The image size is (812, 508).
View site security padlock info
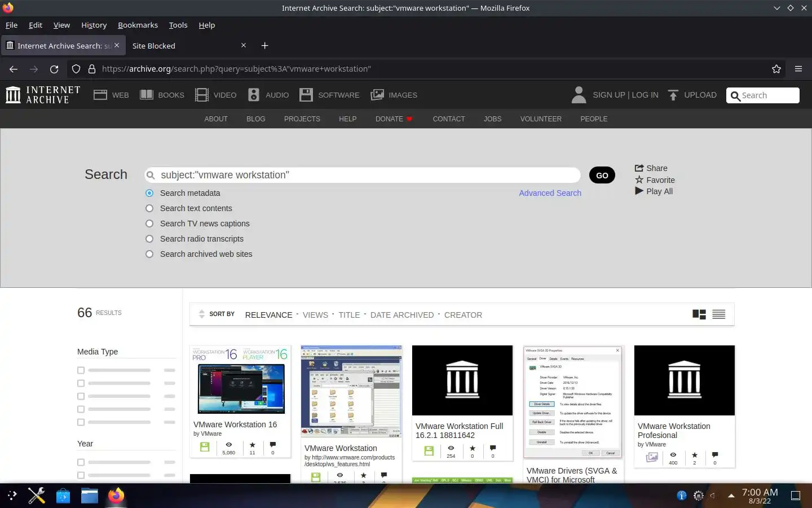(92, 69)
